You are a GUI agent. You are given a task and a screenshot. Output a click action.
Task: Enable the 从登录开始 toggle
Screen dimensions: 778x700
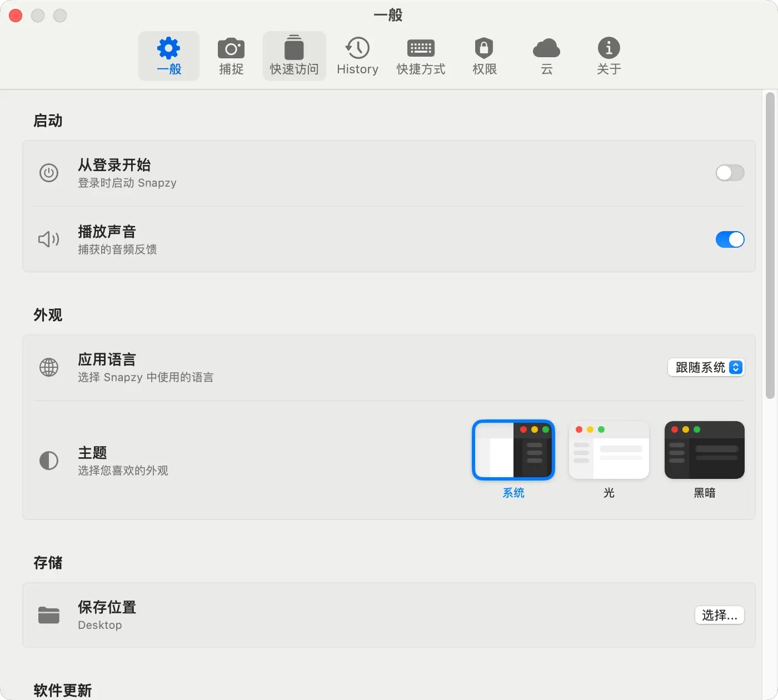pyautogui.click(x=730, y=173)
